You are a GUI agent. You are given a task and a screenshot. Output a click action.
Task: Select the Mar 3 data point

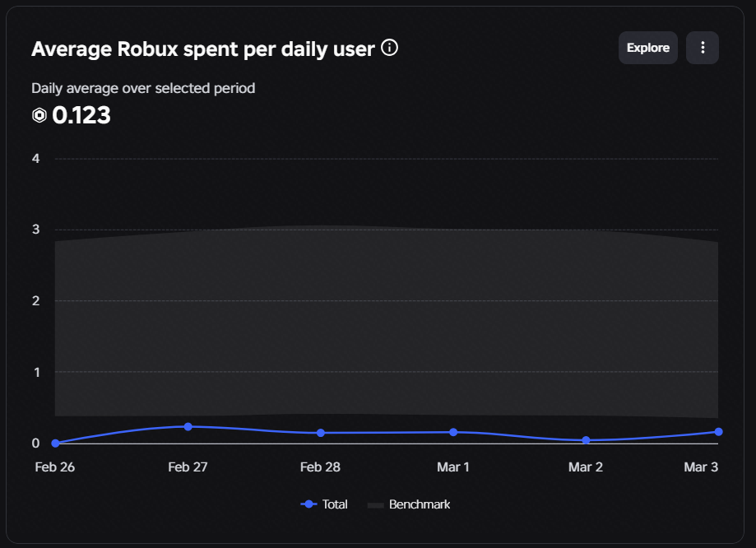click(x=718, y=432)
